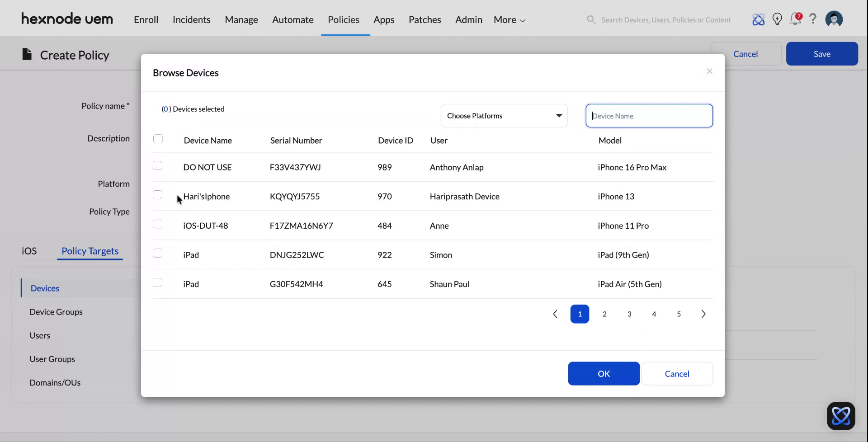The image size is (868, 442).
Task: Open the quick ideas lightbulb icon
Action: click(x=777, y=19)
